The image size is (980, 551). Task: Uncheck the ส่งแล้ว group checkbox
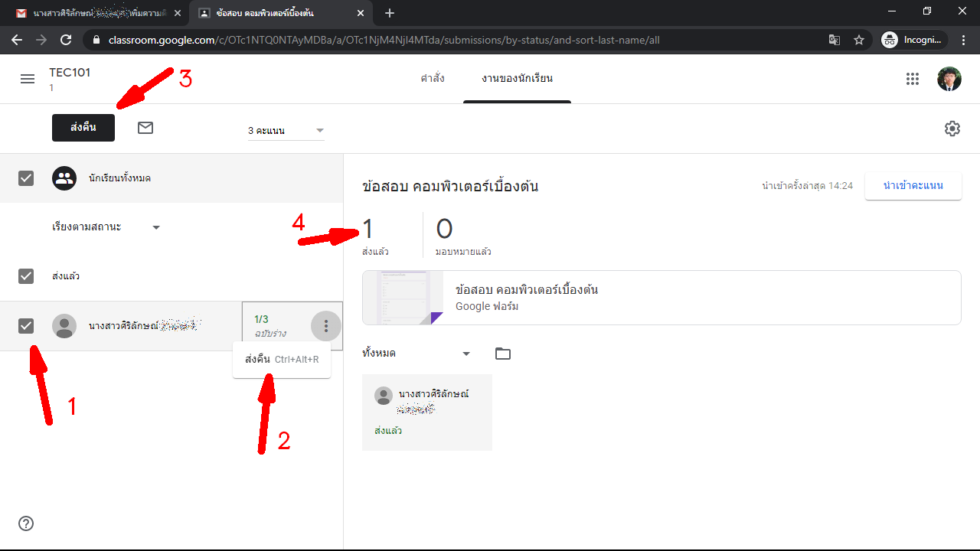pyautogui.click(x=26, y=276)
